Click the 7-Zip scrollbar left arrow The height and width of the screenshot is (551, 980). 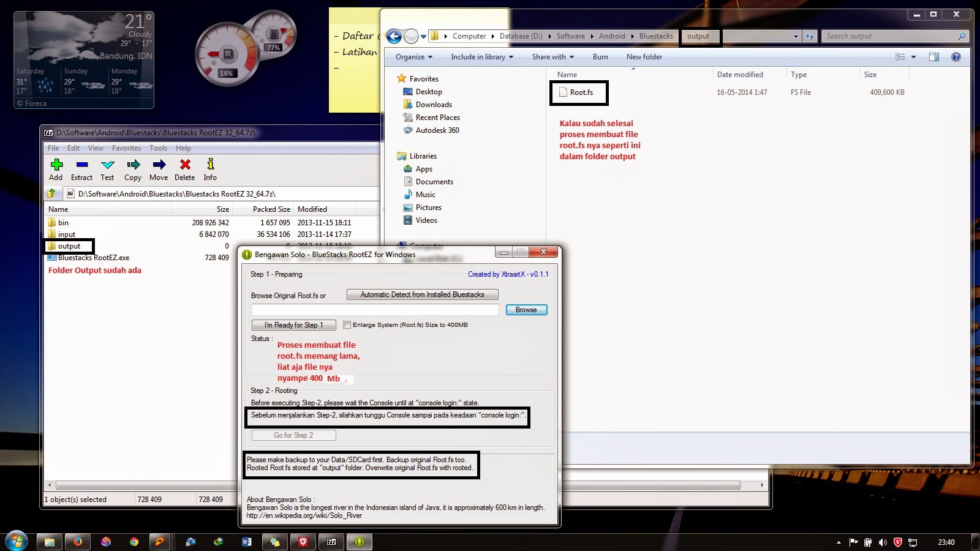[x=50, y=485]
